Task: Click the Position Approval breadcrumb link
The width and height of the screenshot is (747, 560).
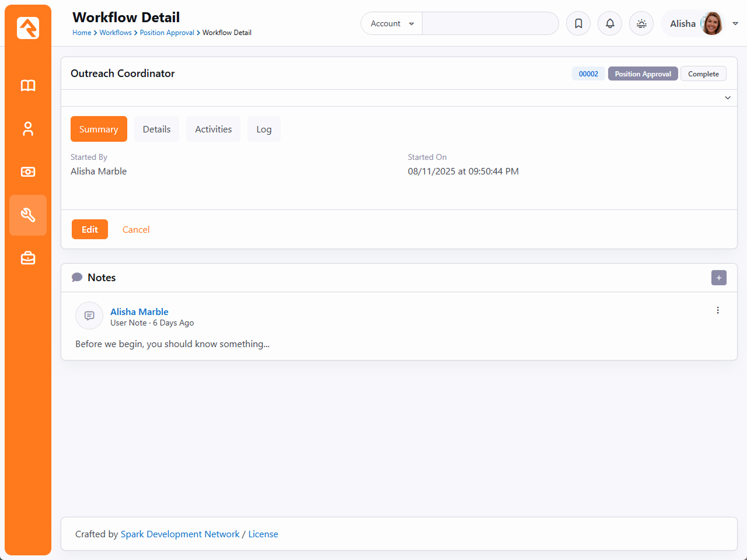Action: pos(167,33)
